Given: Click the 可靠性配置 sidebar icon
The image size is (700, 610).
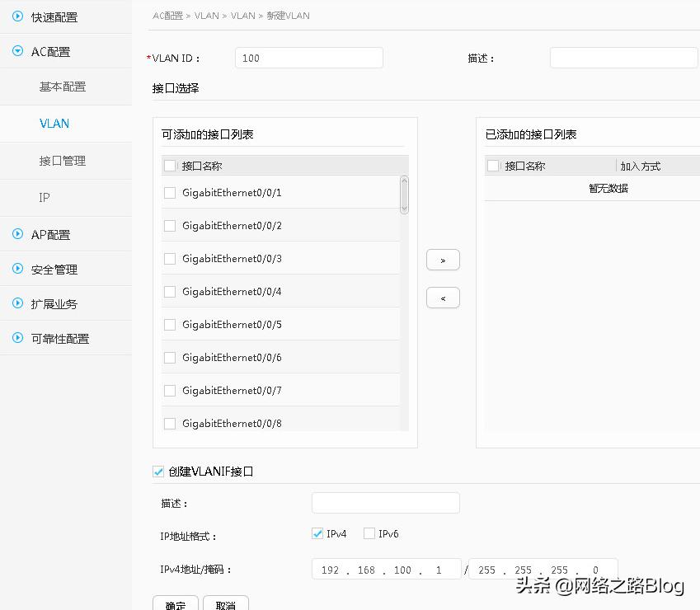Looking at the screenshot, I should 18,338.
